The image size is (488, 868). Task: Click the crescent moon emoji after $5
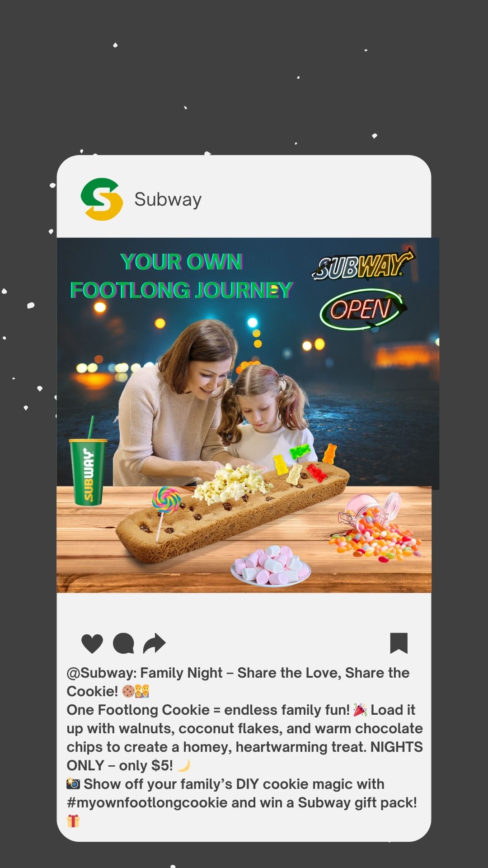[x=183, y=765]
